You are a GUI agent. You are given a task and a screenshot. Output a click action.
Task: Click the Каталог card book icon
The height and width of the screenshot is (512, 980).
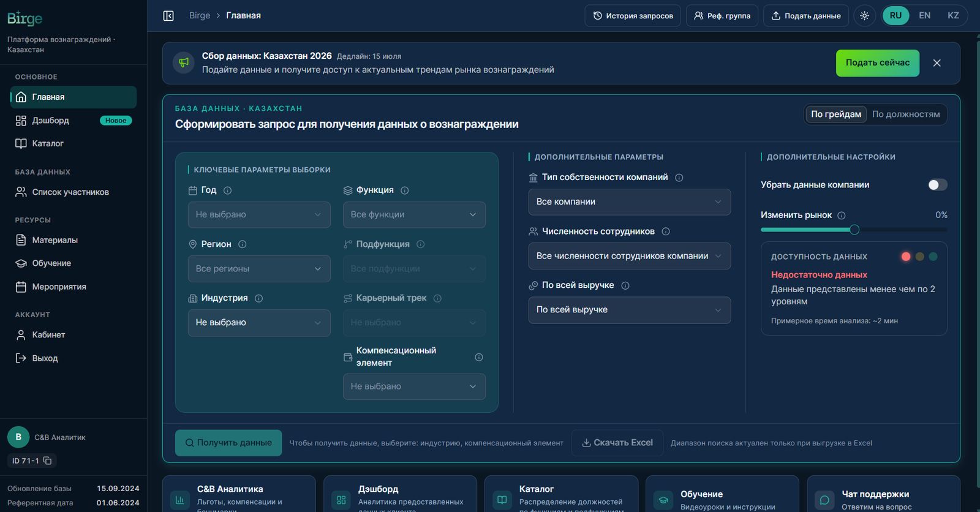pyautogui.click(x=502, y=500)
